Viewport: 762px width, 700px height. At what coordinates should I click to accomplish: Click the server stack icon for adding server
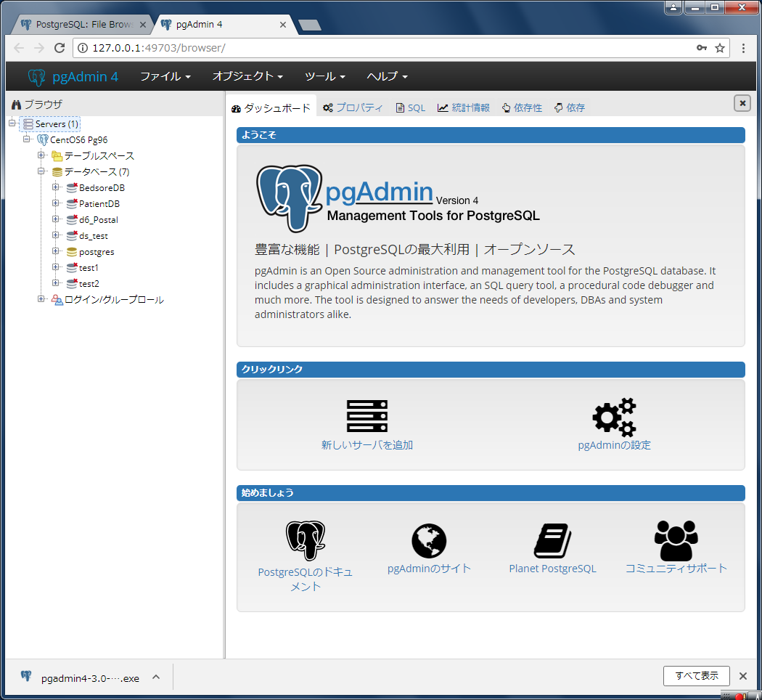point(367,416)
